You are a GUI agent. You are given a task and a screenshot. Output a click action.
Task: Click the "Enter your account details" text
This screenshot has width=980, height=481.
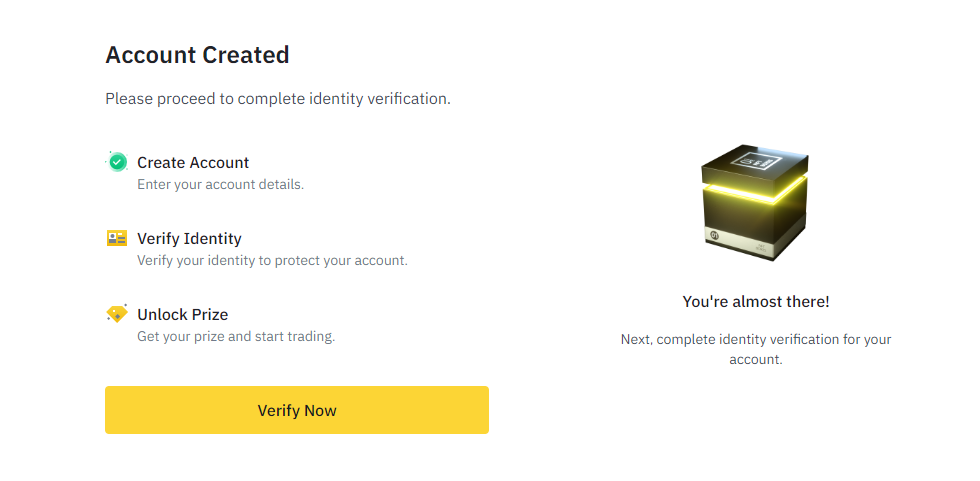pos(221,185)
